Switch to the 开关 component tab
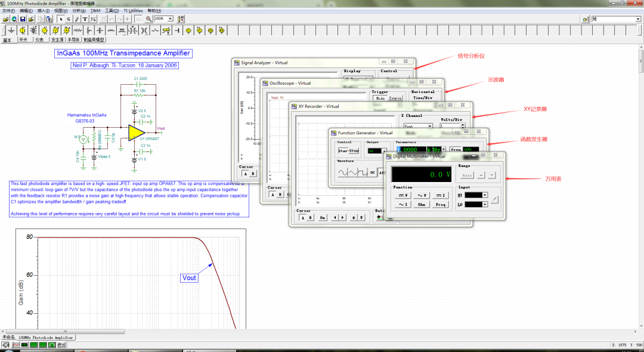 tap(23, 40)
